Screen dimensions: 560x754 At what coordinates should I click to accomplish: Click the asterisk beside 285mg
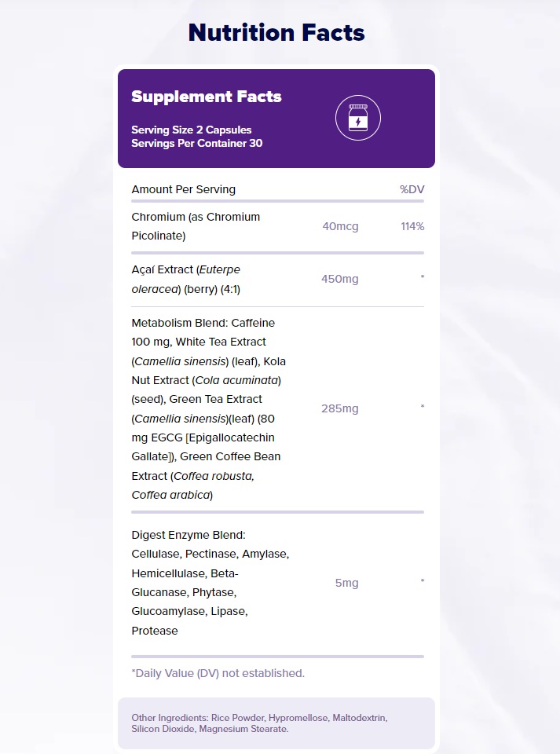[422, 407]
